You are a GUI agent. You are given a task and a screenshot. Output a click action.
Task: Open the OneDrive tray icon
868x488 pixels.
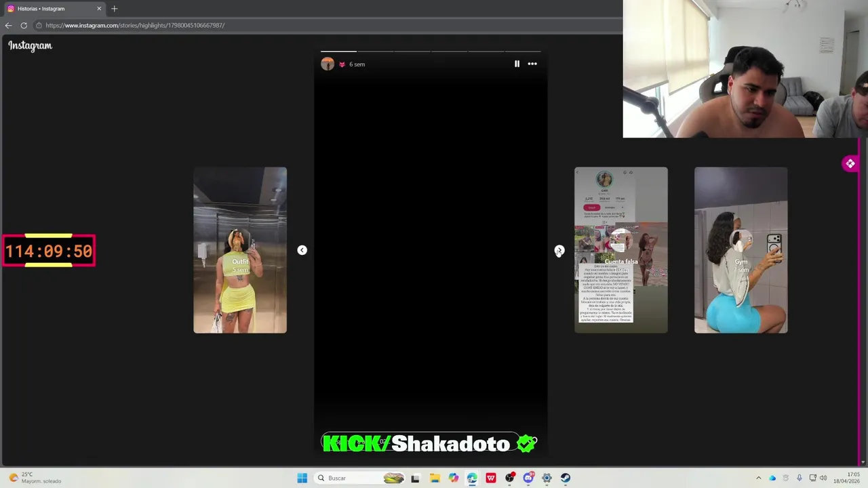coord(772,478)
